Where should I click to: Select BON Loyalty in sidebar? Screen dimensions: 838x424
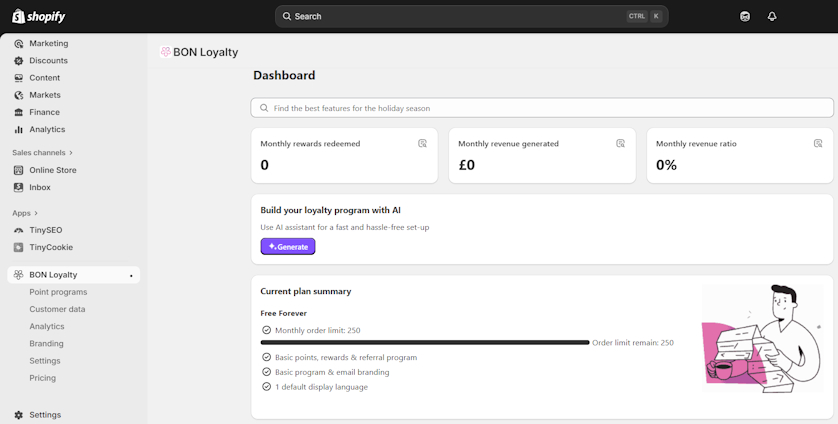[x=74, y=275]
